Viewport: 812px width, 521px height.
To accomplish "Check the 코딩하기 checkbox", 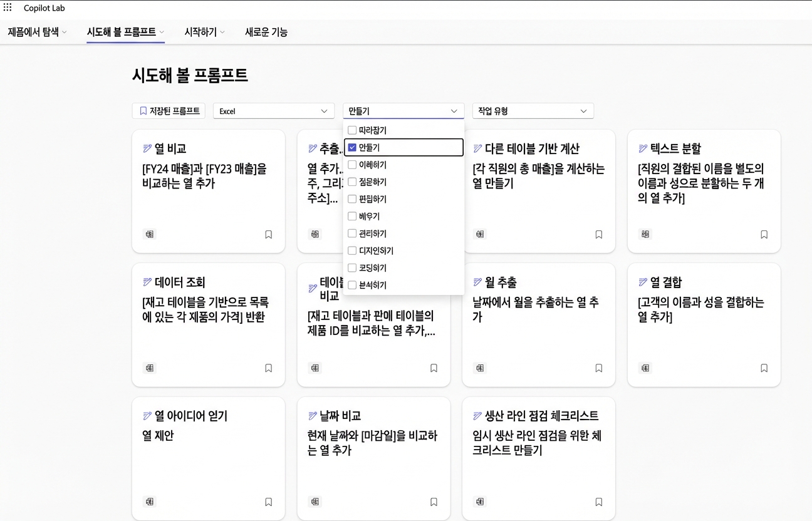I will pos(352,268).
